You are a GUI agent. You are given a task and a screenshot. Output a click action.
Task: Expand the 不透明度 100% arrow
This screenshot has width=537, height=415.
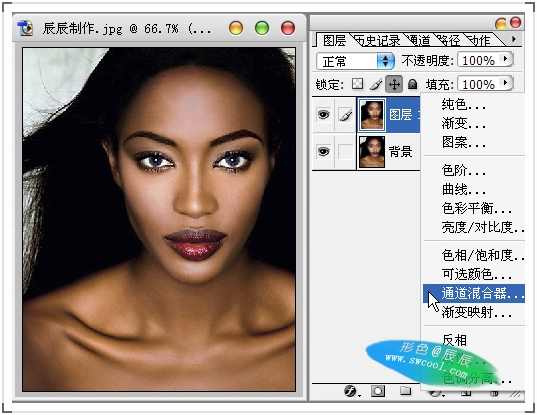506,59
